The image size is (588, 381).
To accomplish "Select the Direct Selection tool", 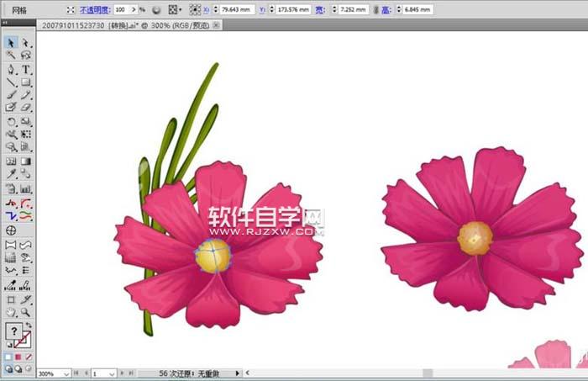I will (25, 42).
